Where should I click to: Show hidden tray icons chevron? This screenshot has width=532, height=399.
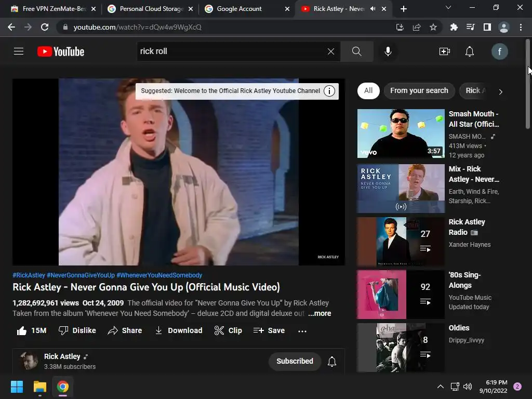click(440, 387)
